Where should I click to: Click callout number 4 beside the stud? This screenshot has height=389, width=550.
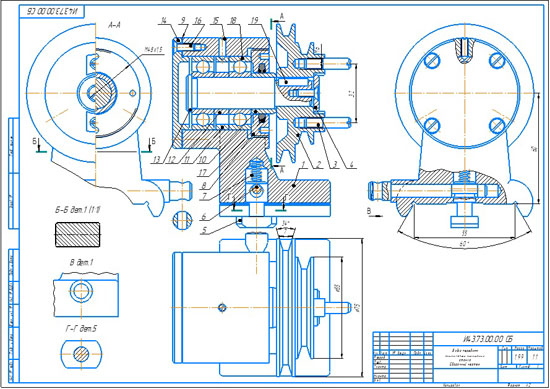tap(351, 164)
